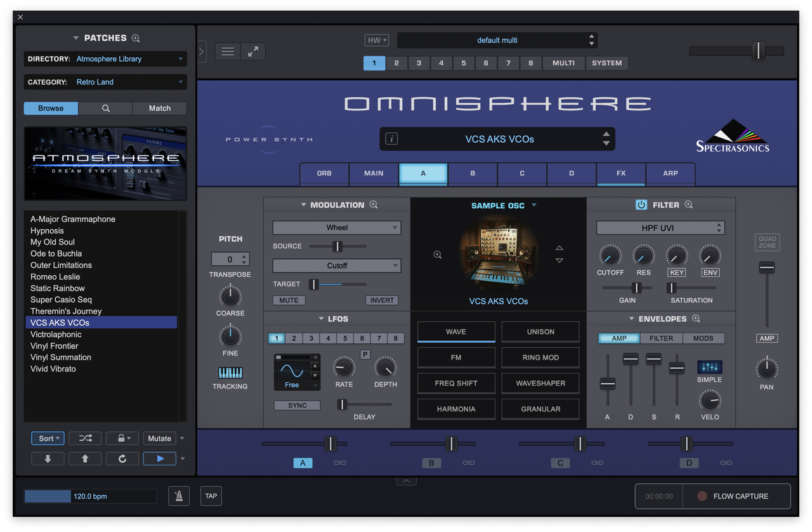Toggle the Quad Zone button
Image resolution: width=812 pixels, height=532 pixels.
coord(767,242)
